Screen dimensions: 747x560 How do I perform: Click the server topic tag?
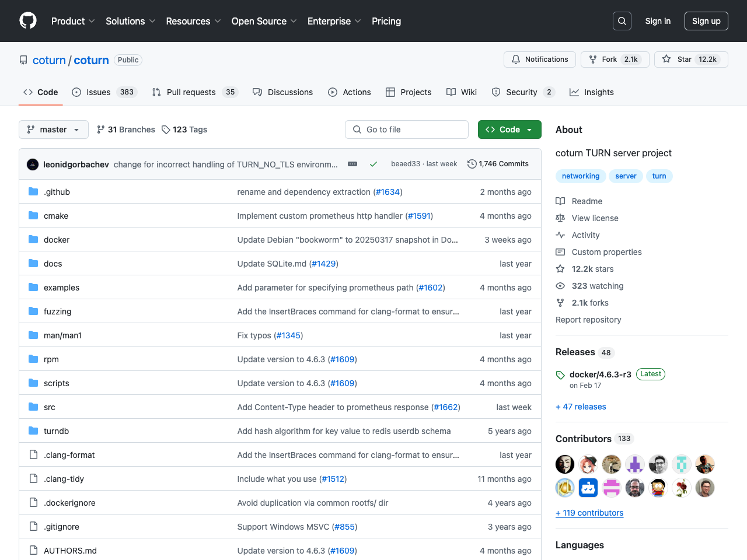pos(626,176)
